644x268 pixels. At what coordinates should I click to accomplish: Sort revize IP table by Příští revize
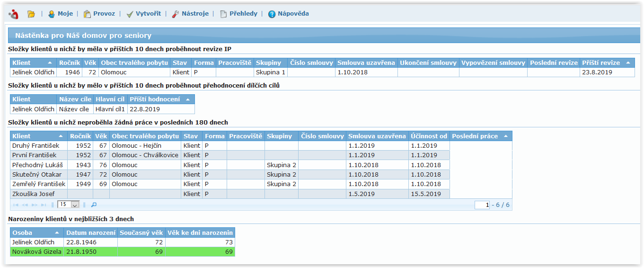[x=607, y=63]
